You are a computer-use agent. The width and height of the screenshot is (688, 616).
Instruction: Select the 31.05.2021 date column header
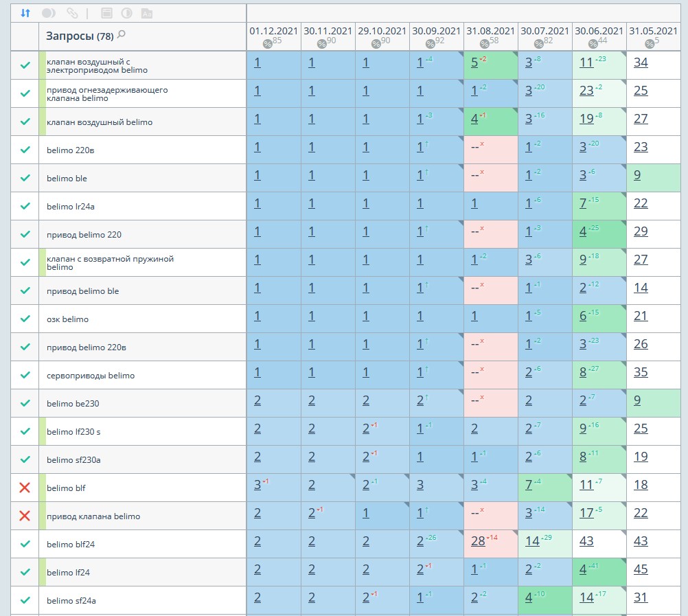pyautogui.click(x=653, y=31)
